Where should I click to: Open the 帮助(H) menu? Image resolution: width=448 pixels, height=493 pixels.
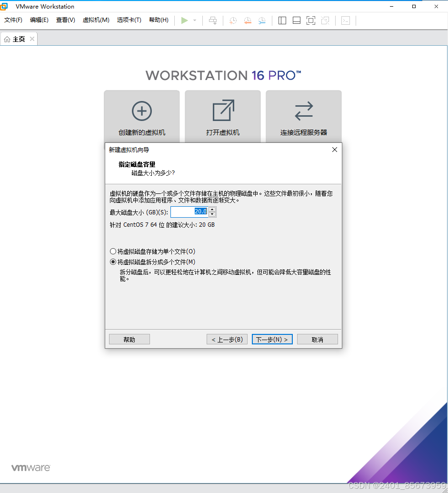coord(159,20)
